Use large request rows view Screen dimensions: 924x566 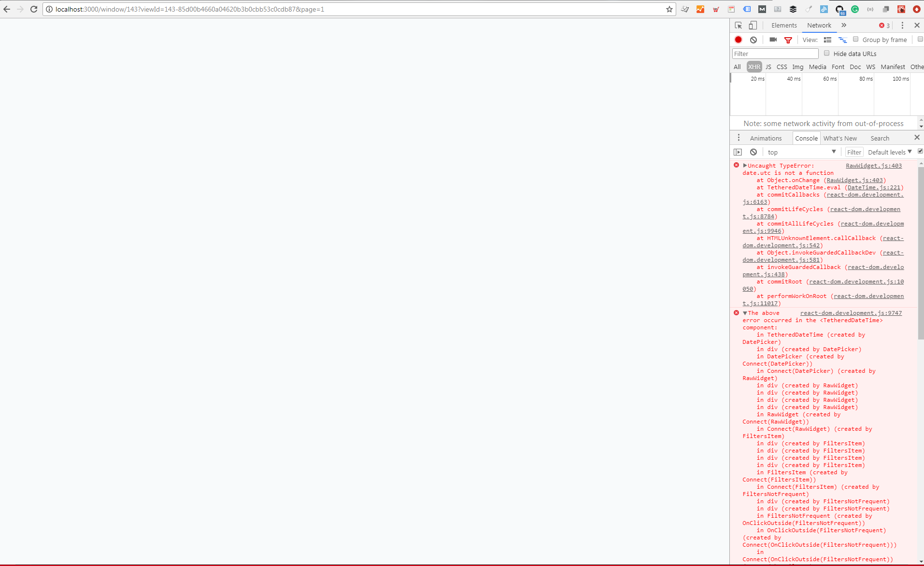(828, 40)
